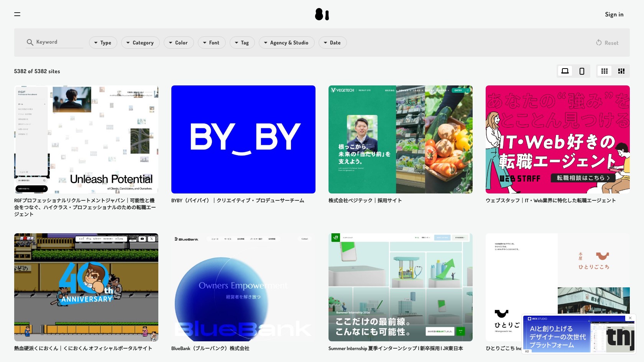This screenshot has height=362, width=644.
Task: Expand the Category filter dropdown
Action: coord(140,43)
